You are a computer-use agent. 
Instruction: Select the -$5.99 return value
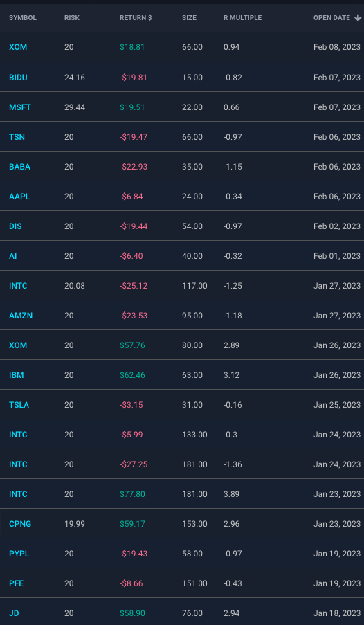click(x=131, y=435)
